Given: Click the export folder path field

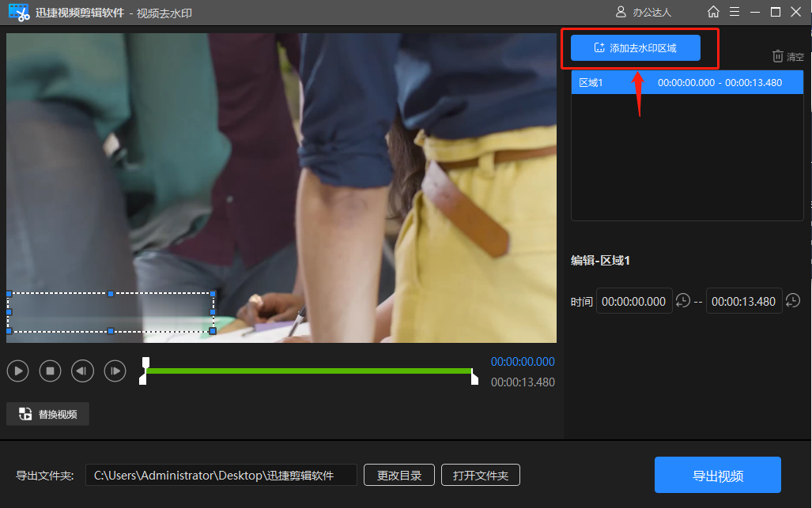Looking at the screenshot, I should click(221, 475).
